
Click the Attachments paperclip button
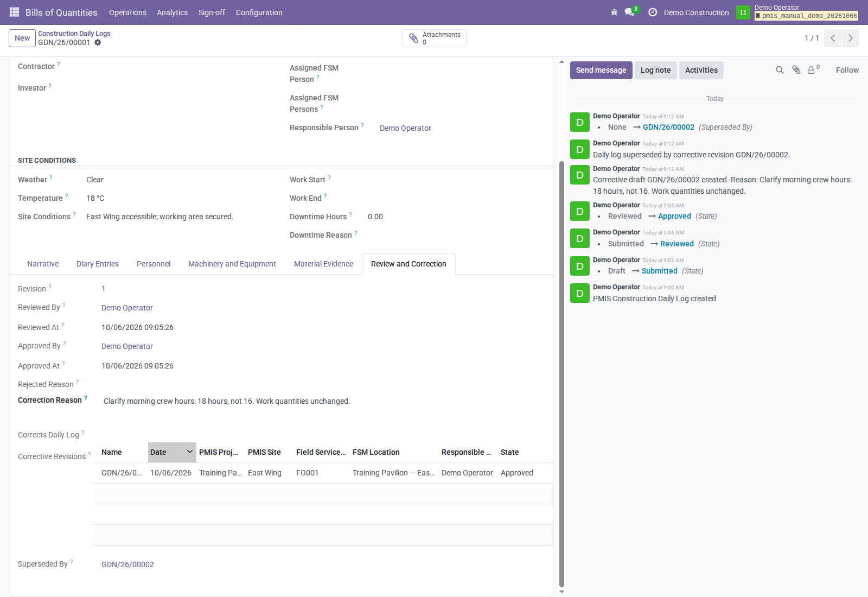click(434, 38)
